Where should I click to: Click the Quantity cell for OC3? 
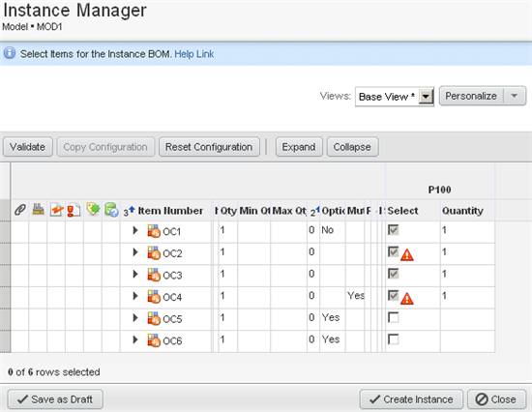[x=467, y=276]
